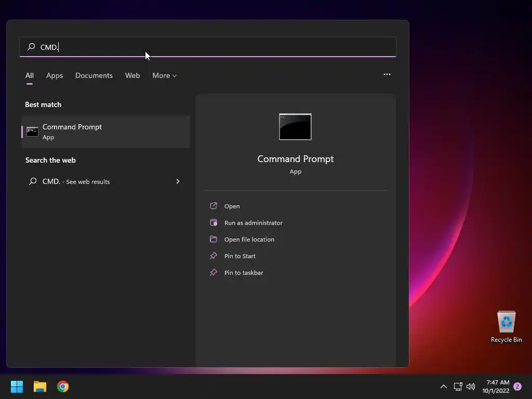Click Open for Command Prompt
This screenshot has height=399, width=532.
pos(232,206)
